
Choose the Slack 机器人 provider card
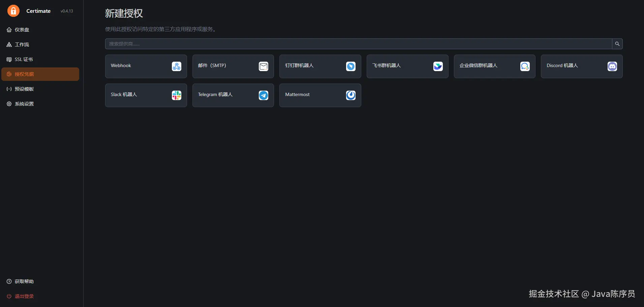146,95
